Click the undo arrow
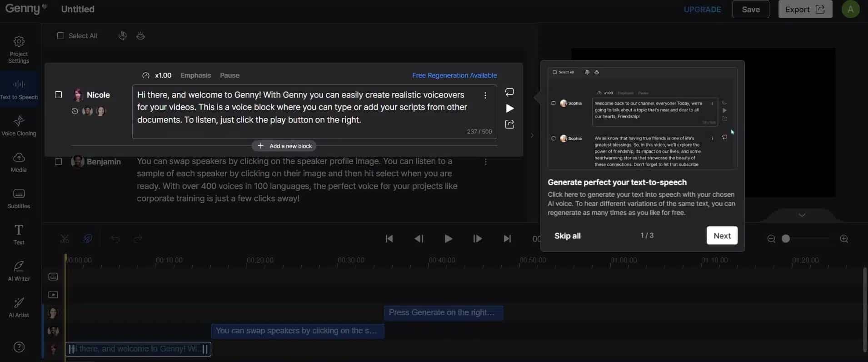Screen dimensions: 868x362 click(115, 238)
